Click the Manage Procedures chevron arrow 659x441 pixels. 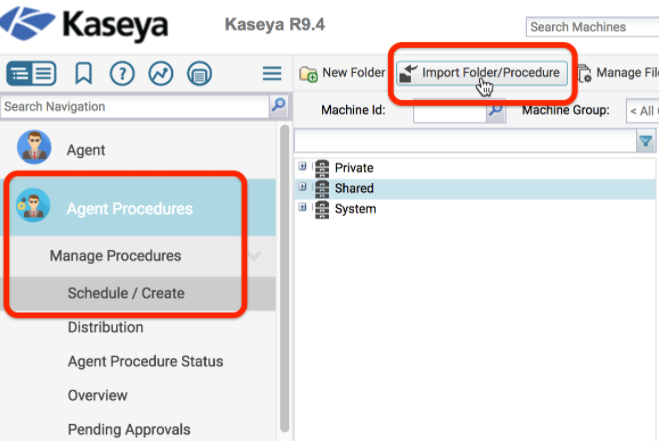pyautogui.click(x=255, y=255)
